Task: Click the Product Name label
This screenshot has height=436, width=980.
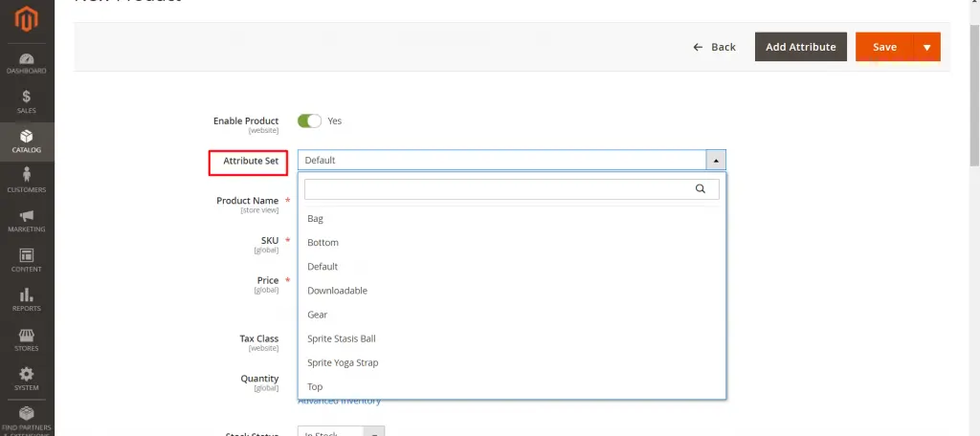Action: [x=248, y=201]
